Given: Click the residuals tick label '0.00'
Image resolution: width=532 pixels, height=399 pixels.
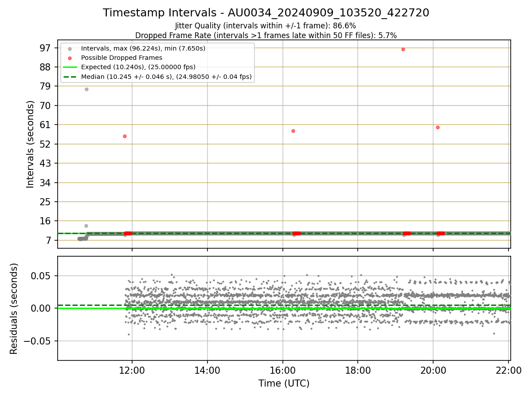Looking at the screenshot, I should (42, 308).
